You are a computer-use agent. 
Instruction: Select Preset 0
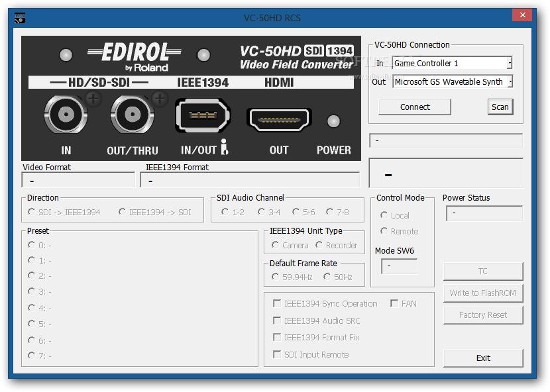point(40,245)
